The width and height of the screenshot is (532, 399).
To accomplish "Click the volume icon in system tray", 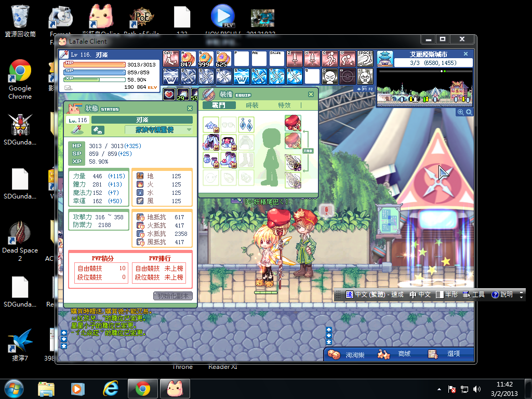I will [477, 389].
